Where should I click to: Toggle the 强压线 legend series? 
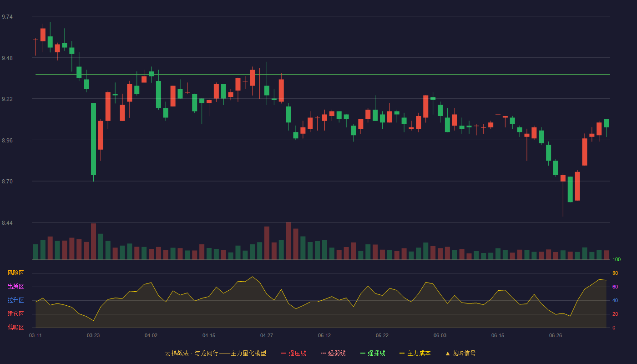click(293, 353)
